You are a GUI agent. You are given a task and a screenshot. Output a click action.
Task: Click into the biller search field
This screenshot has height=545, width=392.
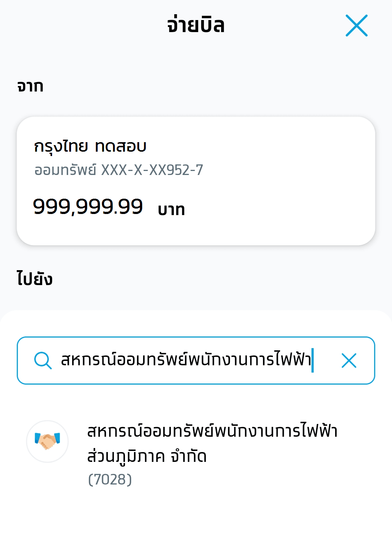coord(186,361)
